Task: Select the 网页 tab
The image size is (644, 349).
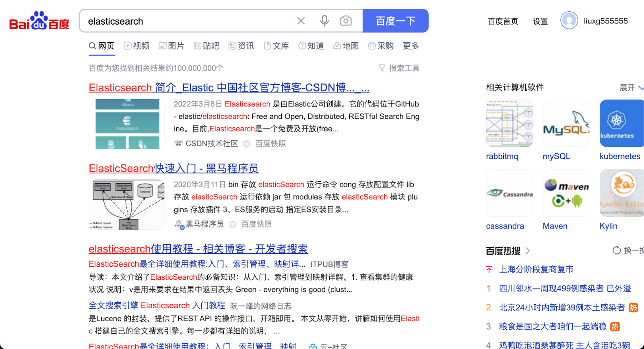Action: 102,46
